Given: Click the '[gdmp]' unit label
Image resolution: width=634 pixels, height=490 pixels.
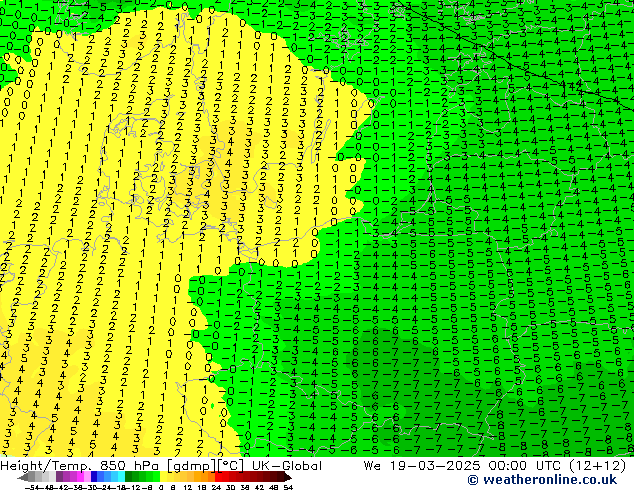Looking at the screenshot, I should click(192, 466).
